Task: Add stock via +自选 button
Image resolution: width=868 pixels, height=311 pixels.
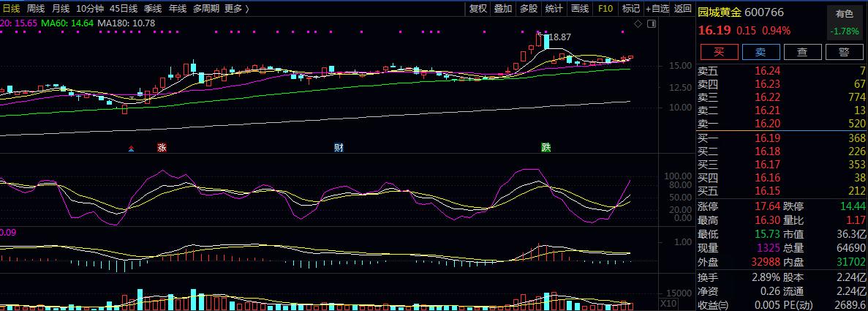Action: [656, 9]
